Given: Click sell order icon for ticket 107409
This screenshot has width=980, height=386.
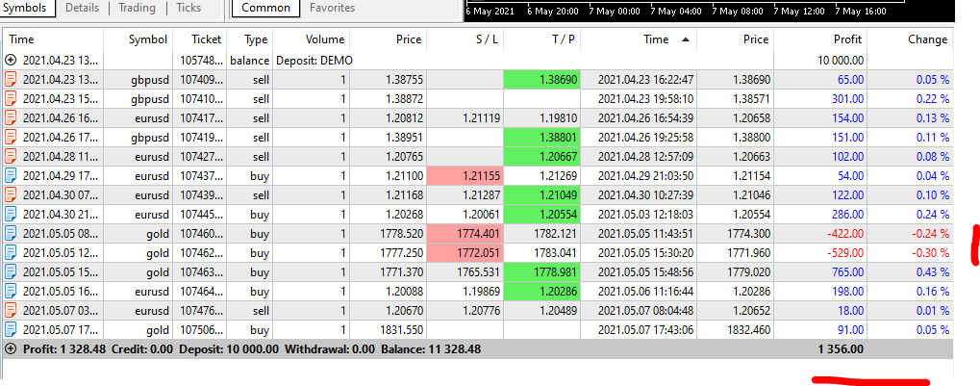Looking at the screenshot, I should (x=10, y=80).
